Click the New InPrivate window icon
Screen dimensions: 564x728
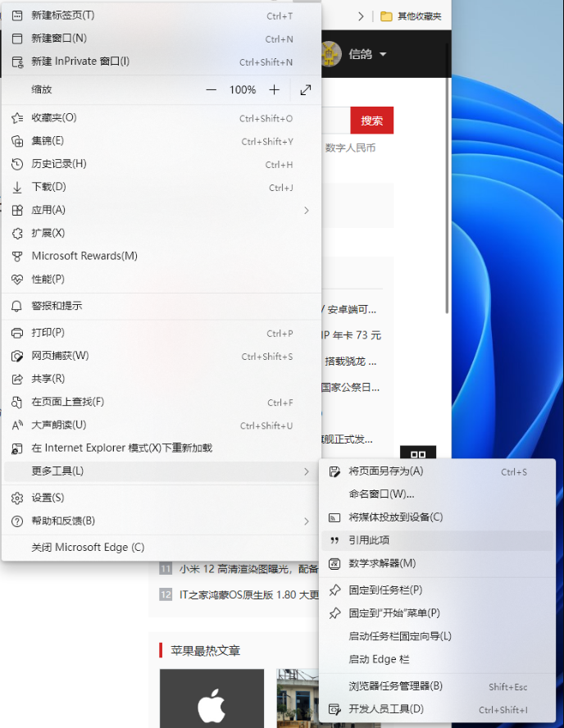click(17, 61)
